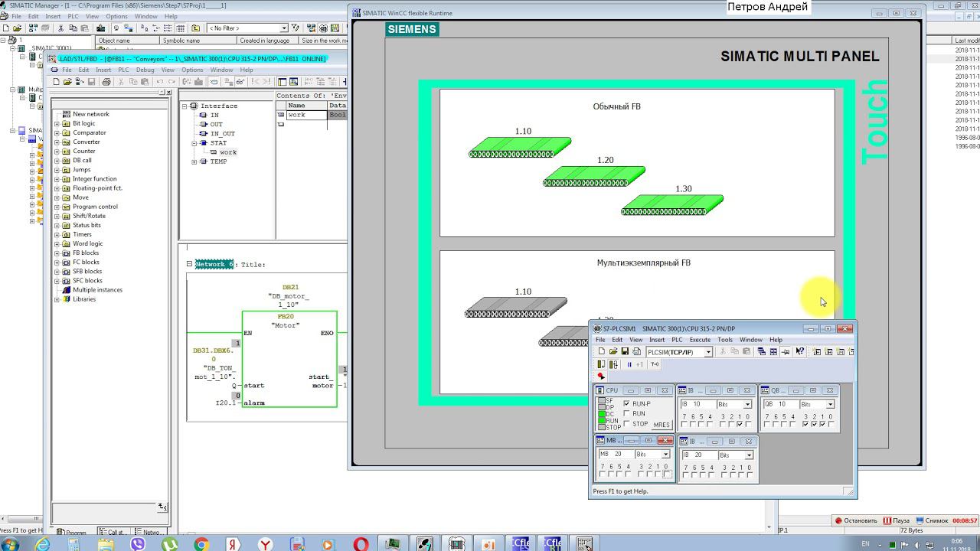This screenshot has width=980, height=551.
Task: Open the Bits format dropdown for IB 20
Action: click(x=748, y=455)
